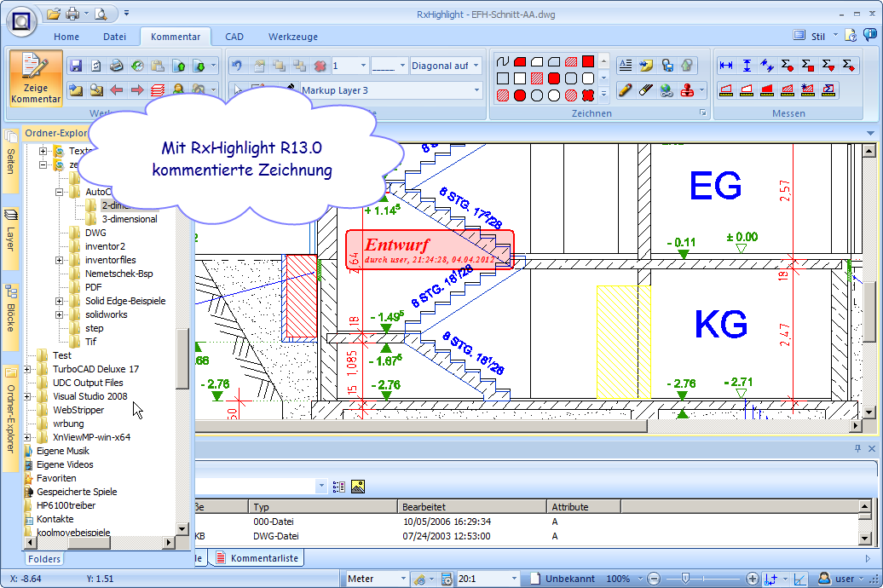883x588 pixels.
Task: Open the Kommentarliste bottom tab
Action: 257,558
